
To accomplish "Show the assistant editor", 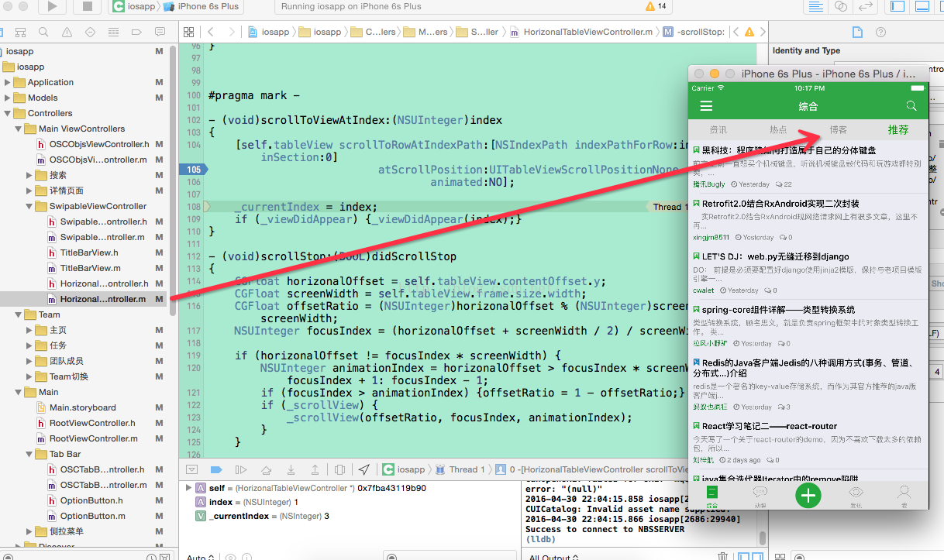I will (840, 6).
